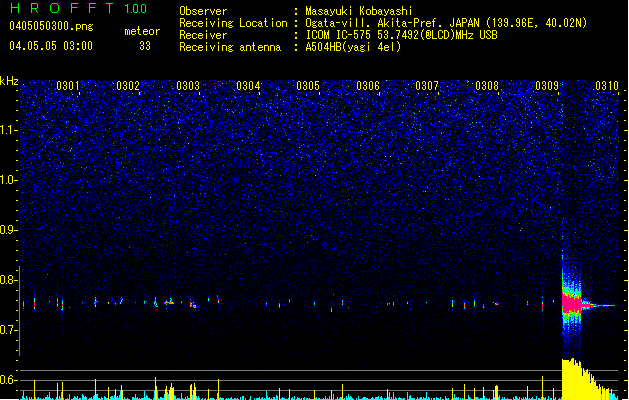Select the filename 0405050300.png

click(51, 27)
